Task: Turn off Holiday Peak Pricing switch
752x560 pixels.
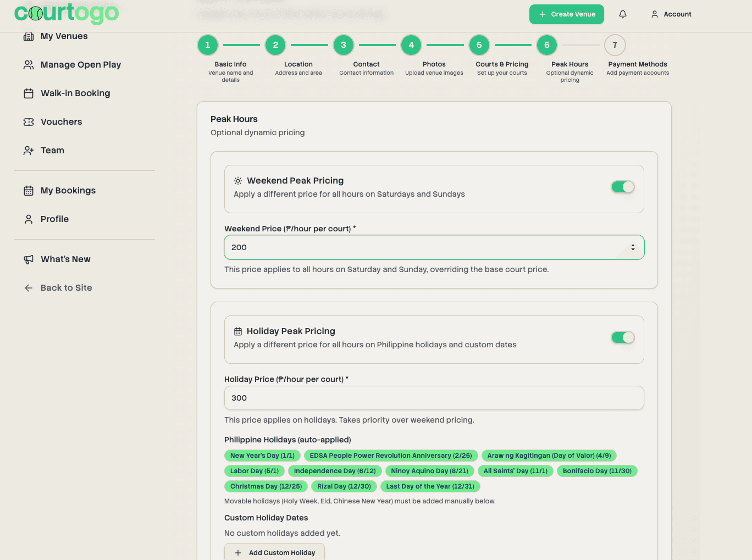Action: pos(623,337)
